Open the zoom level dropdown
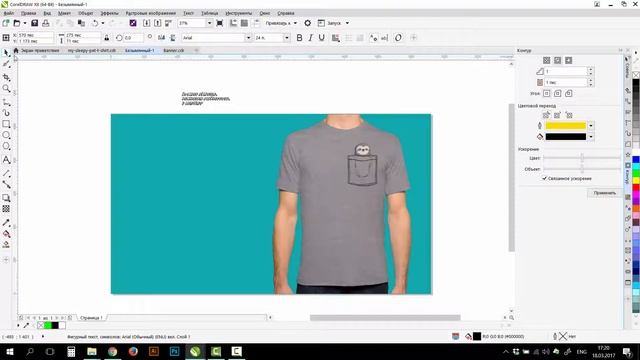Viewport: 640px width, 360px height. [x=209, y=23]
